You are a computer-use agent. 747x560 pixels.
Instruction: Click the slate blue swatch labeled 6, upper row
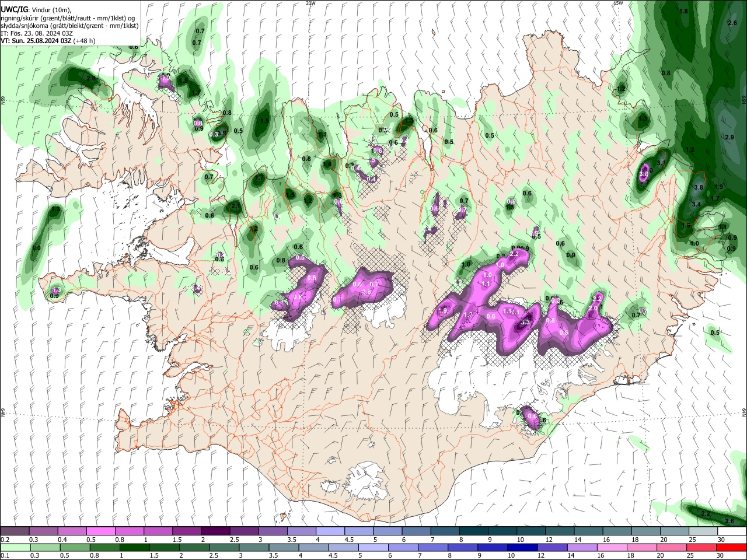click(416, 531)
